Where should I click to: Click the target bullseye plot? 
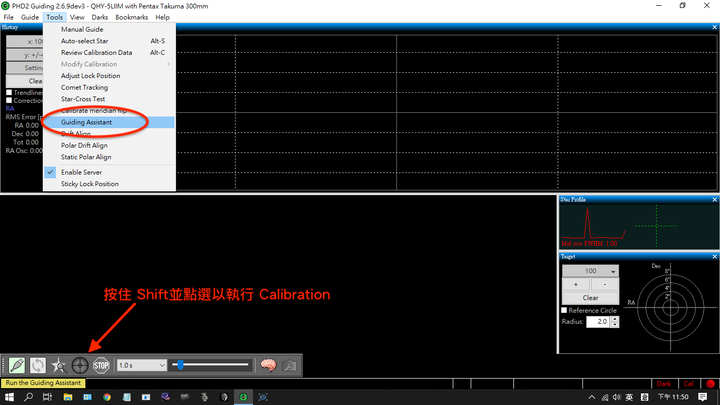(x=670, y=308)
